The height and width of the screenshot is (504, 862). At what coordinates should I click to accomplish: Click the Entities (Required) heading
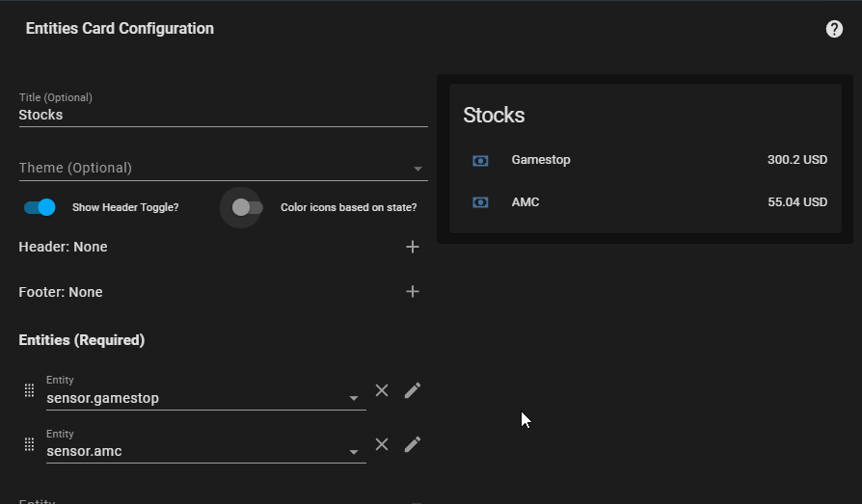point(81,340)
